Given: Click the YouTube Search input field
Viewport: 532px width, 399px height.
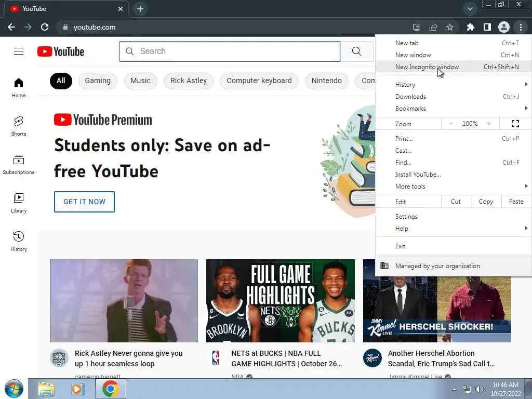Looking at the screenshot, I should [230, 51].
